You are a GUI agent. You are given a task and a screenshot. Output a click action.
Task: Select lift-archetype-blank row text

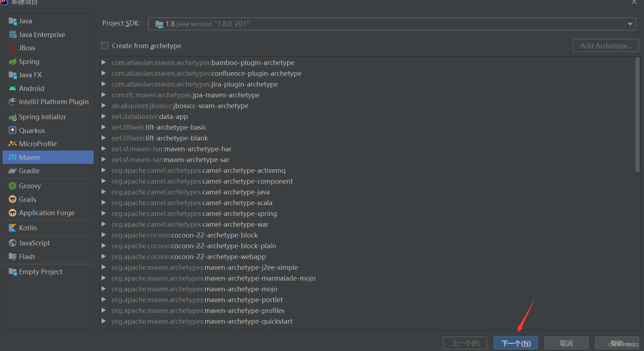pos(160,138)
